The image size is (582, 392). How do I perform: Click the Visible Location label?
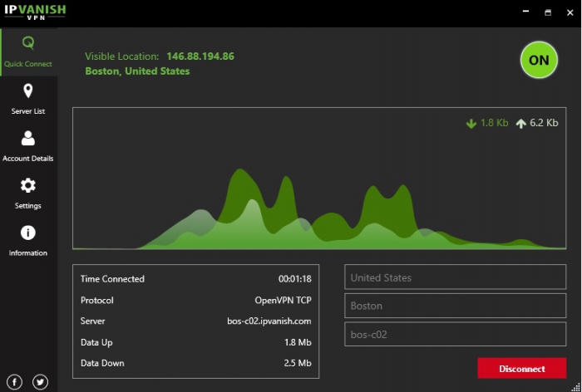[x=121, y=56]
